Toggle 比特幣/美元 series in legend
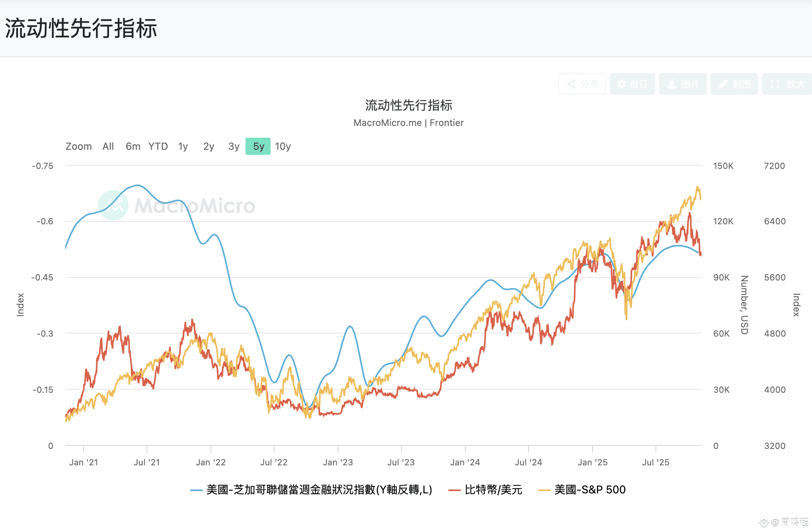The image size is (812, 532). pos(493,489)
